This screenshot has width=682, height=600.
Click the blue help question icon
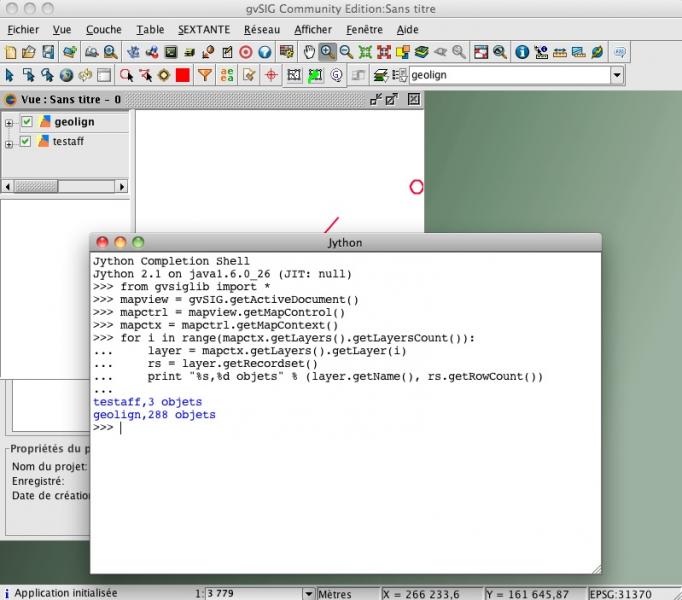pos(265,51)
